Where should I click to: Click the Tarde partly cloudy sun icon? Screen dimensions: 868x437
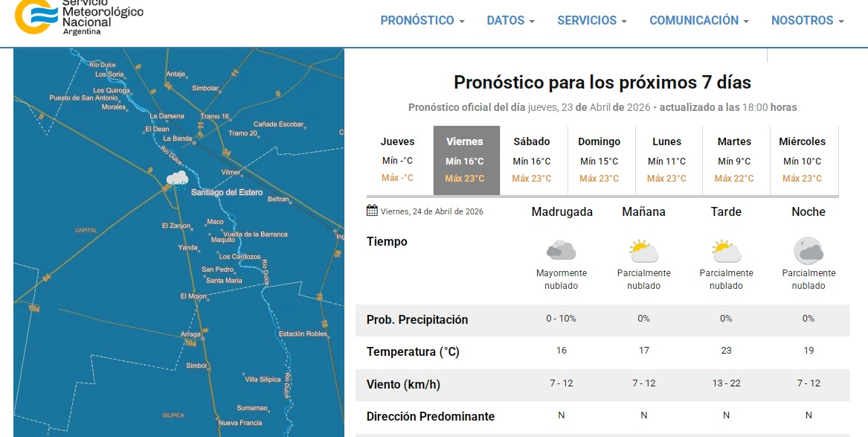pos(726,251)
